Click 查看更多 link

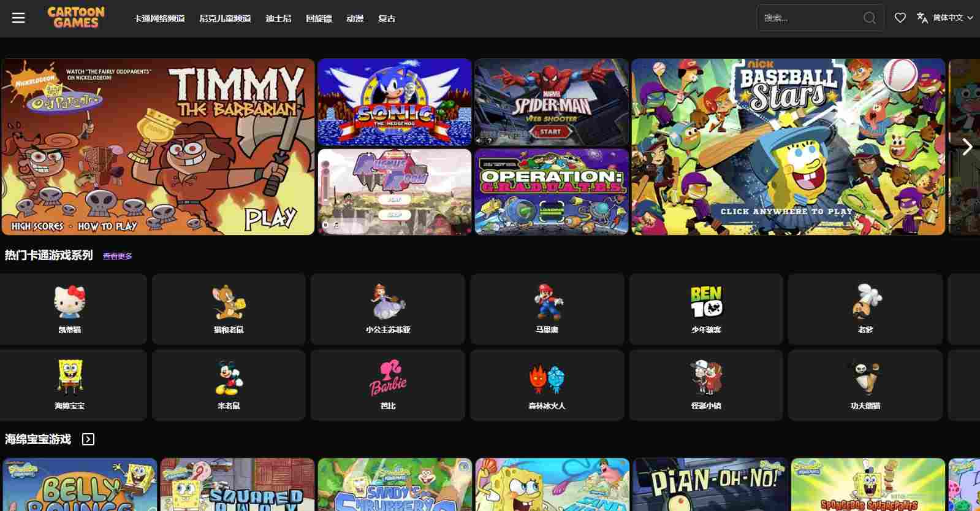coord(118,256)
